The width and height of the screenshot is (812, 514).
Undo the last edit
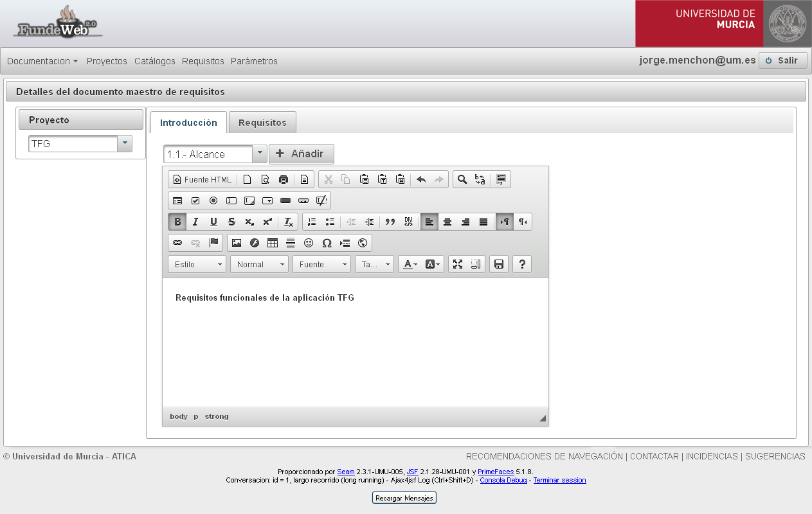421,180
